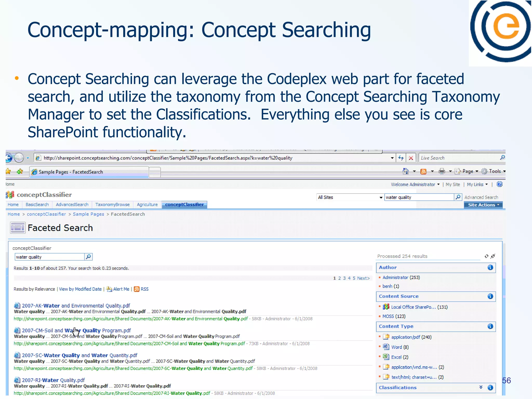
Task: Click the conceptClassifier breadcrumb link
Action: pos(46,214)
